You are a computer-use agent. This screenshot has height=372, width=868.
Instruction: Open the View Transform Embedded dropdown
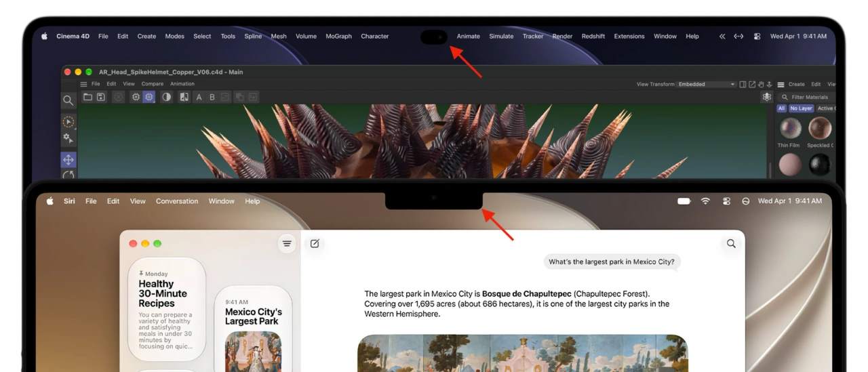[x=707, y=84]
